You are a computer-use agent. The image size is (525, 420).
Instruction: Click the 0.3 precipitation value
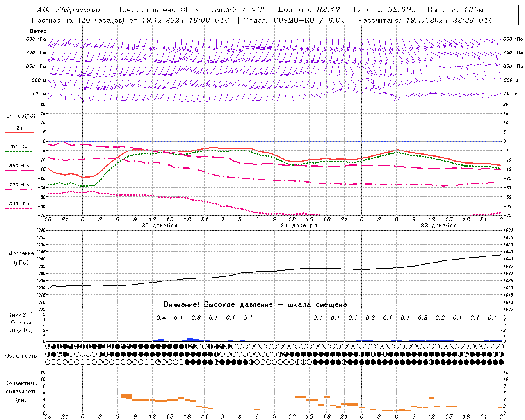[422, 317]
